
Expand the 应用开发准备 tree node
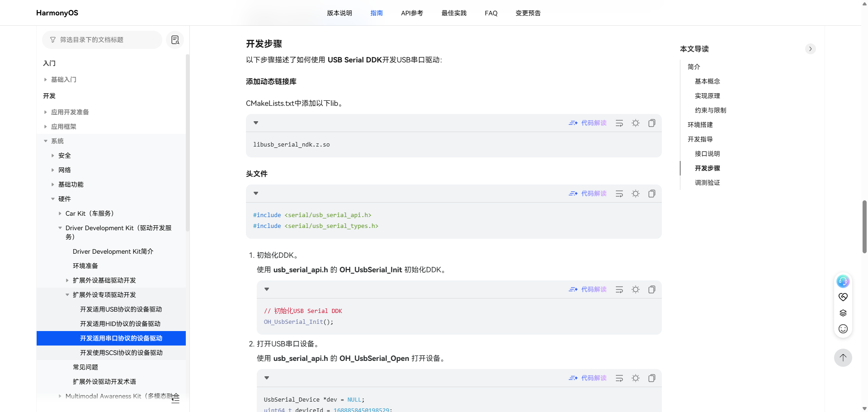(x=46, y=112)
